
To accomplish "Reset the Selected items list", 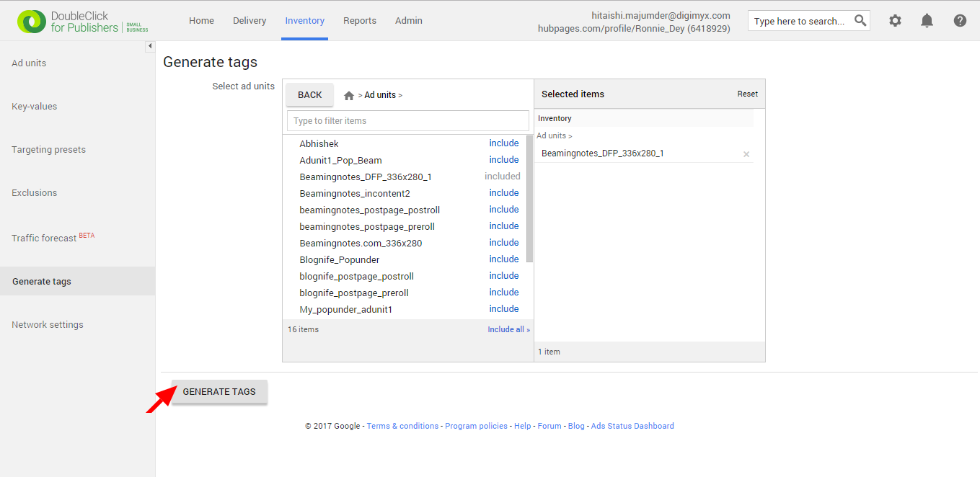I will pos(747,94).
